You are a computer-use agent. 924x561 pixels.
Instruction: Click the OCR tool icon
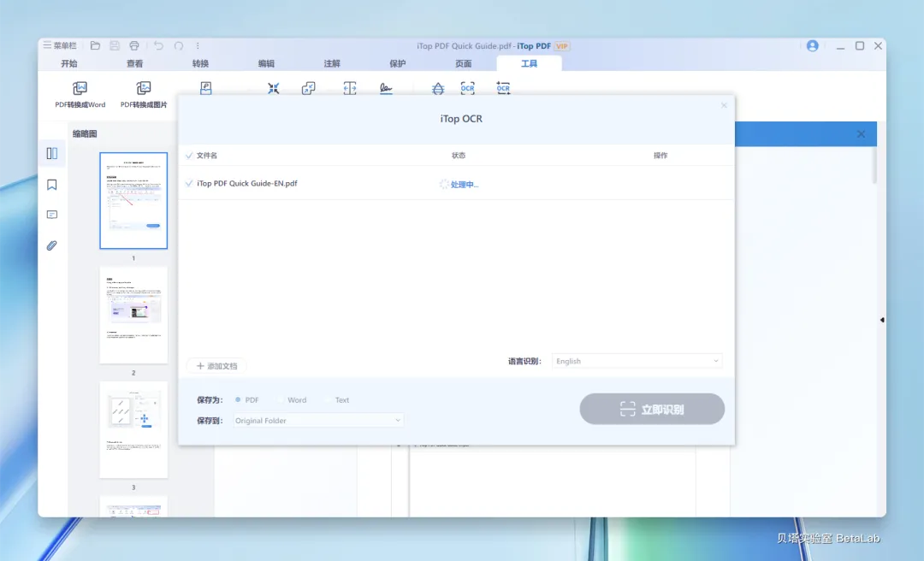click(x=468, y=88)
